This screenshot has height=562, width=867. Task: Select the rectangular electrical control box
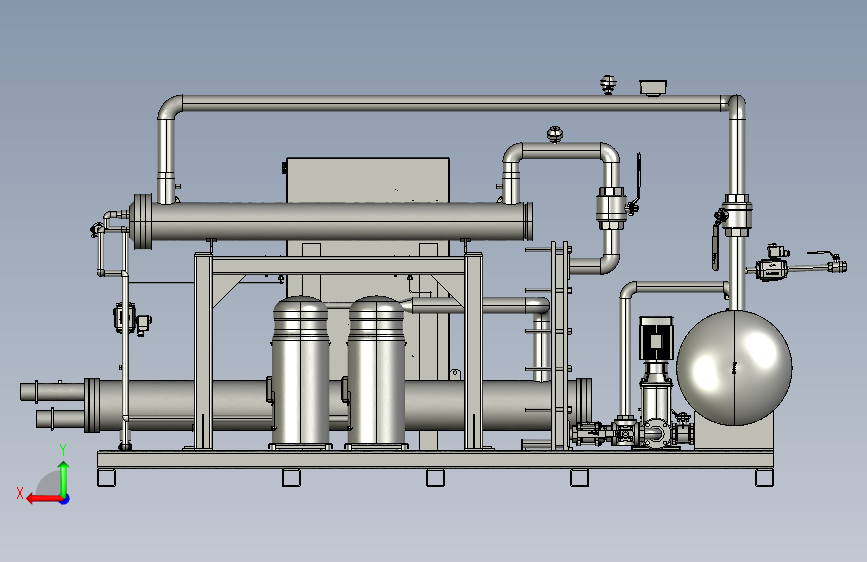coord(368,180)
